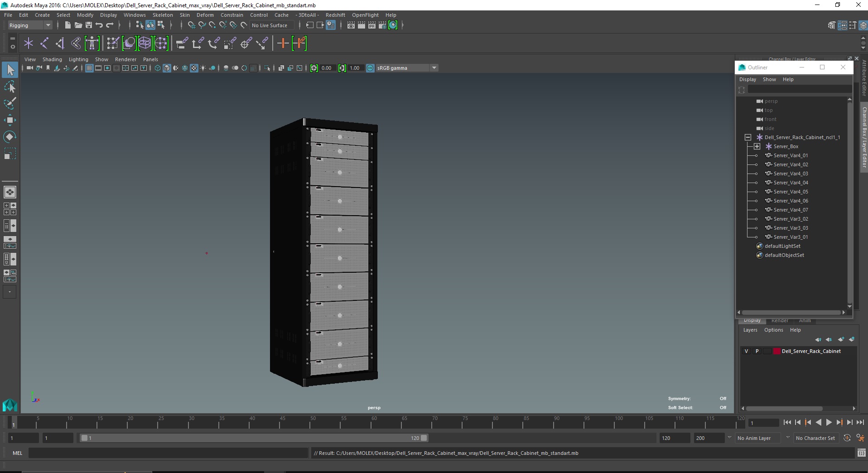Open the Script Editor button
868x473 pixels.
[x=861, y=453]
